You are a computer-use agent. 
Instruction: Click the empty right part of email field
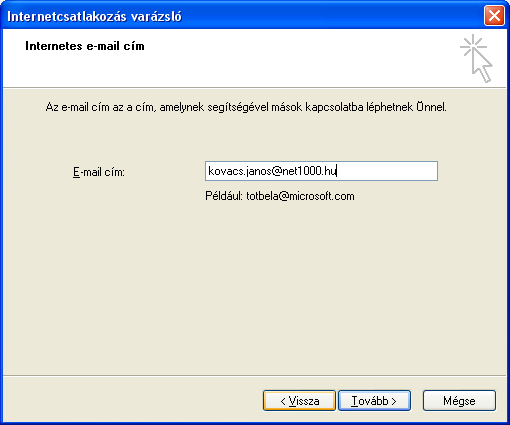tap(388, 171)
